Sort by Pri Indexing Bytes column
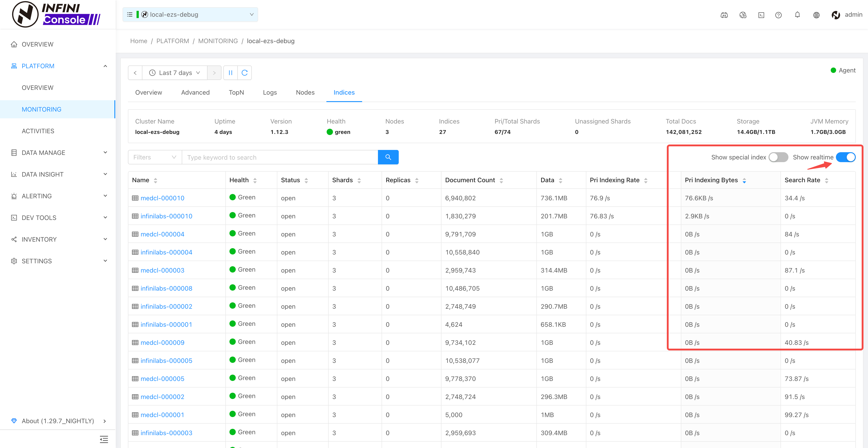 click(x=744, y=180)
